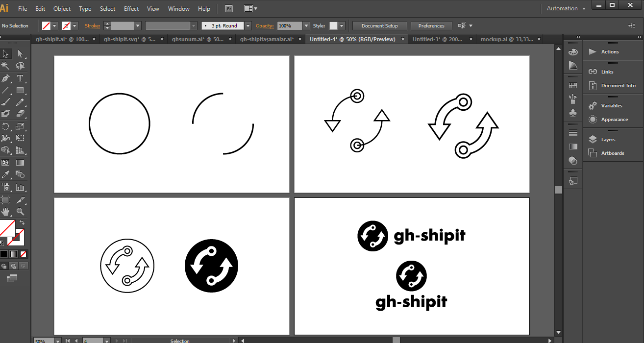The image size is (644, 343).
Task: Select the Artboard tool
Action: click(x=6, y=200)
